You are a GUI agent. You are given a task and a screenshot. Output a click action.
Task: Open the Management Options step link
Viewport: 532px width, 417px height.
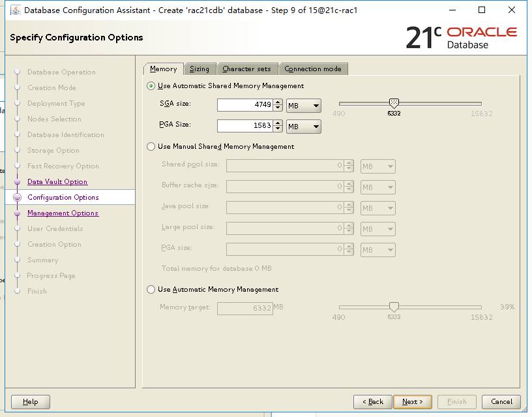pyautogui.click(x=63, y=213)
